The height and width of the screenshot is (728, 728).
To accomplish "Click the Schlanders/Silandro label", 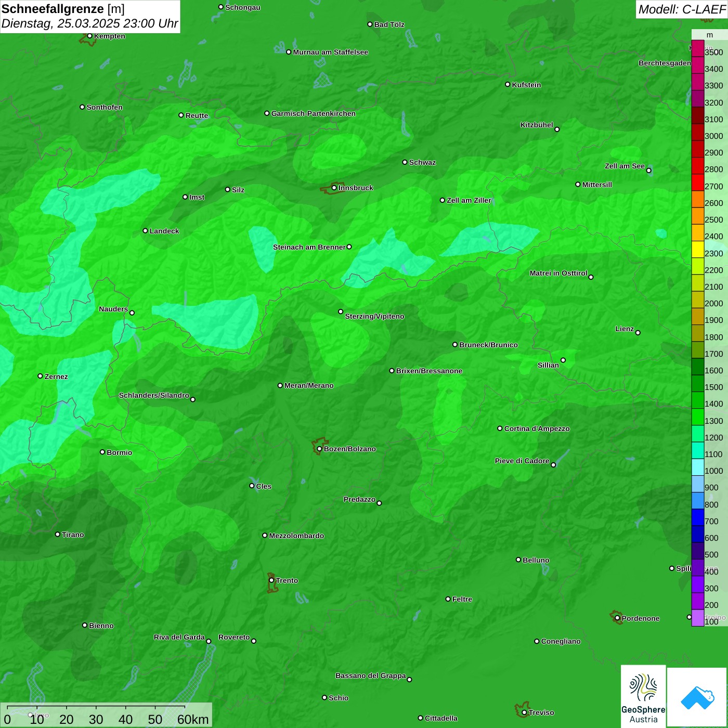I will tap(154, 395).
